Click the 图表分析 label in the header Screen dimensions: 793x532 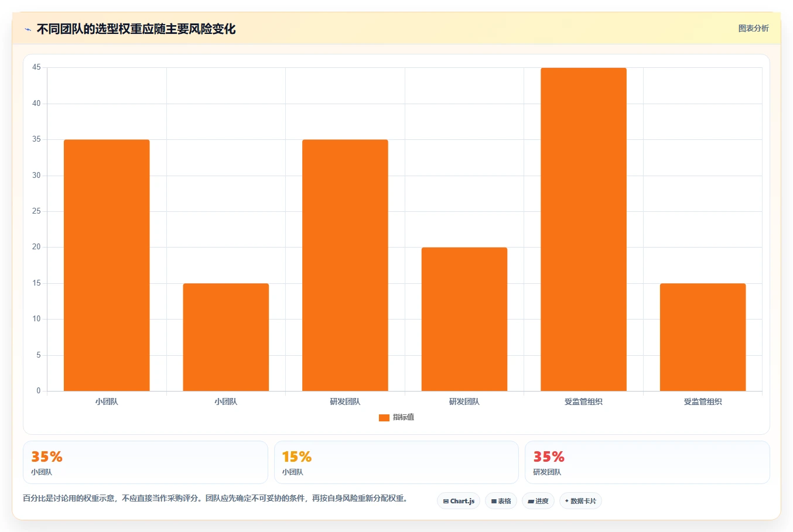tap(753, 28)
